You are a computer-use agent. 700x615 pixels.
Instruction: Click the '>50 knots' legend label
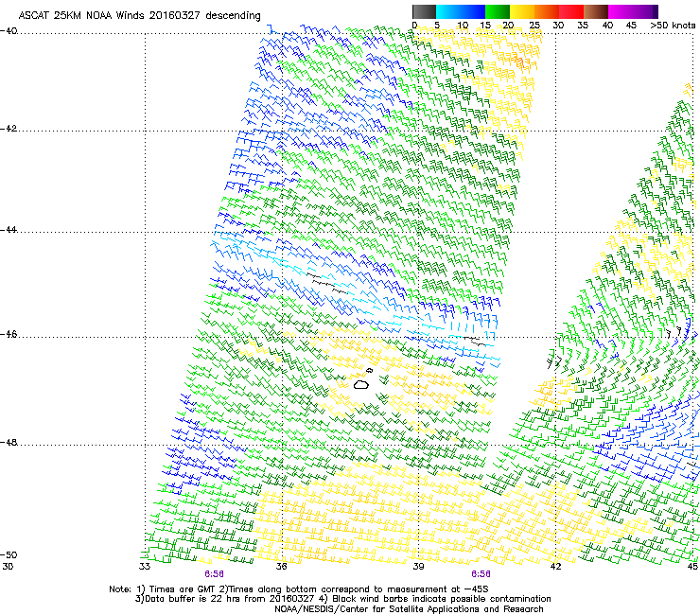673,26
